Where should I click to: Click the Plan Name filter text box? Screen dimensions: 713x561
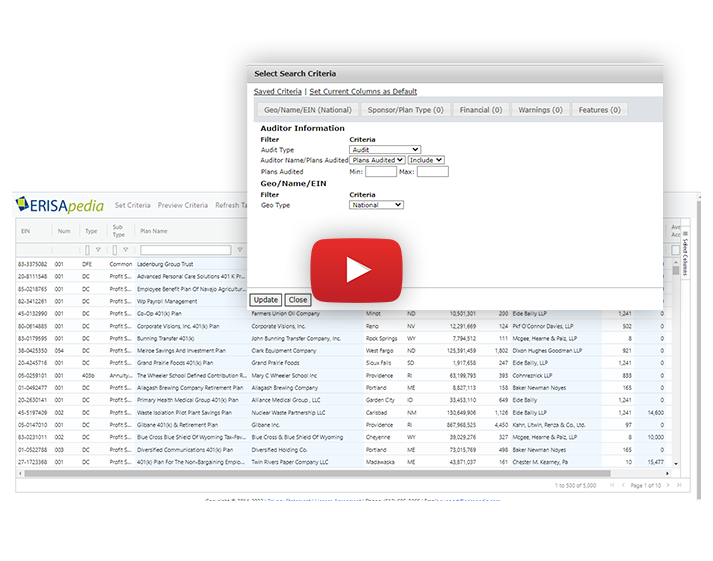(x=186, y=250)
